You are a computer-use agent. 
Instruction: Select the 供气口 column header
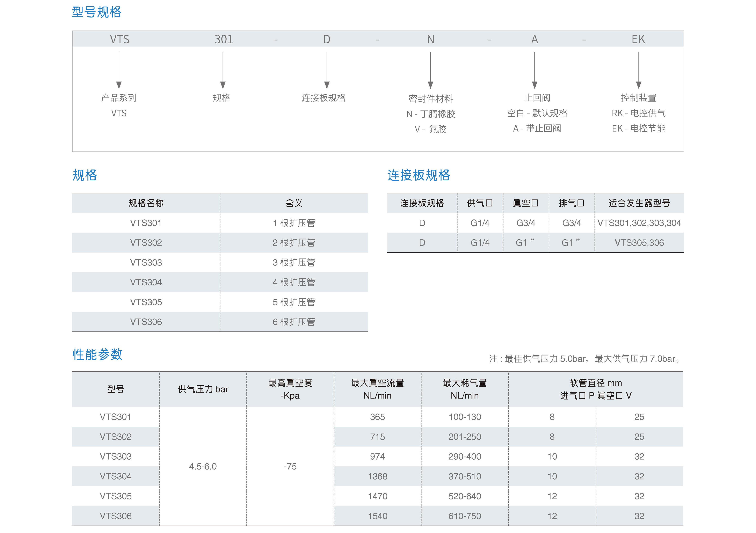pyautogui.click(x=480, y=203)
